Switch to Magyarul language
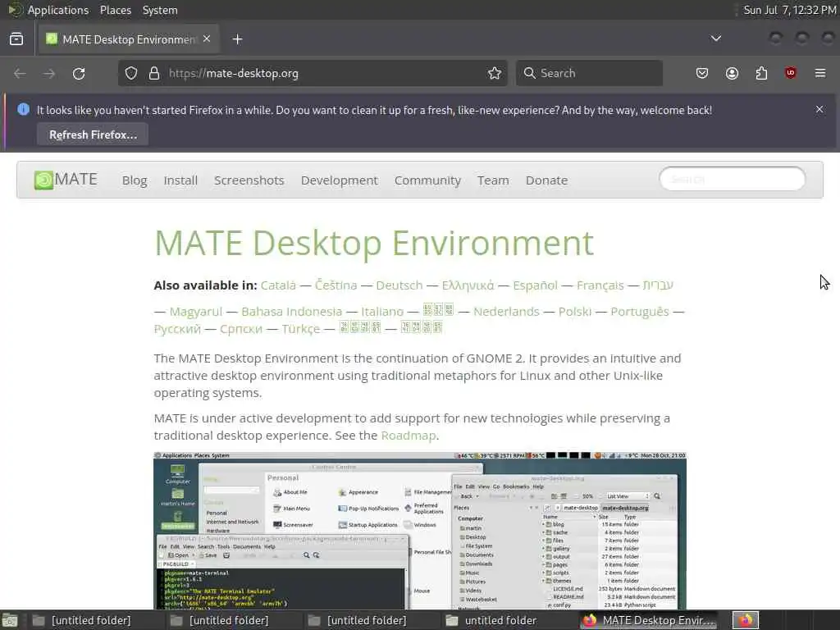840x630 pixels. [x=195, y=311]
